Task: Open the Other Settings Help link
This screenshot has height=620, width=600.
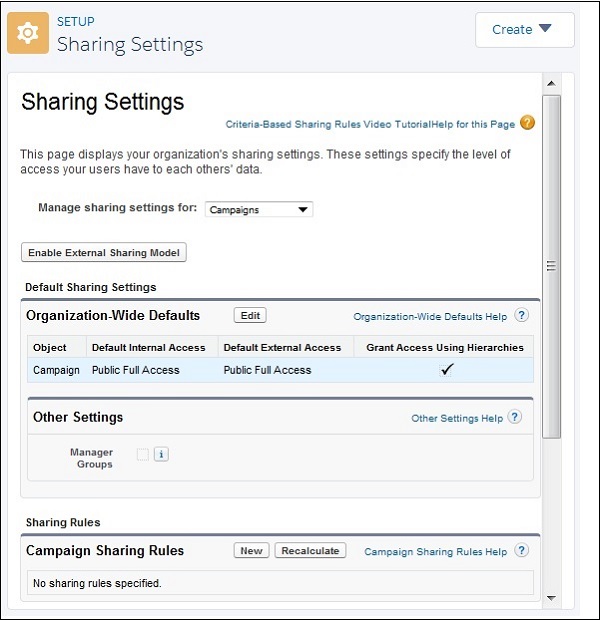Action: click(457, 418)
